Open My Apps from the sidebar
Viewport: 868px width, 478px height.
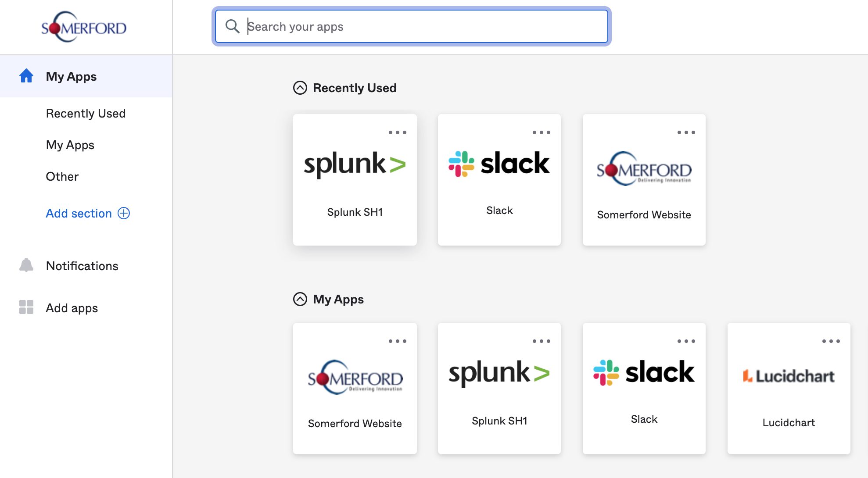pos(70,145)
